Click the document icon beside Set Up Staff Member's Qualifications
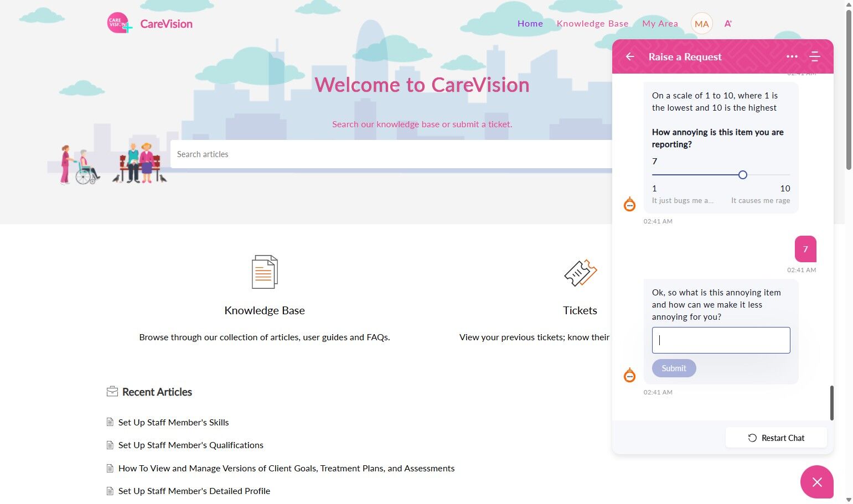853x504 pixels. tap(110, 445)
